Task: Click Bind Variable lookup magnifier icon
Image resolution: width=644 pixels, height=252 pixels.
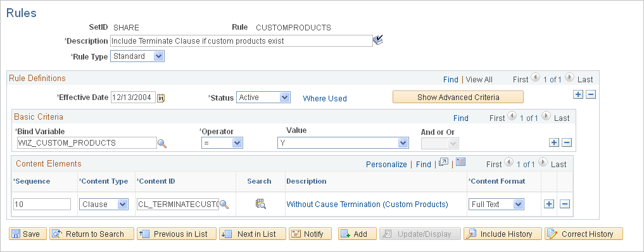Action: click(x=162, y=144)
